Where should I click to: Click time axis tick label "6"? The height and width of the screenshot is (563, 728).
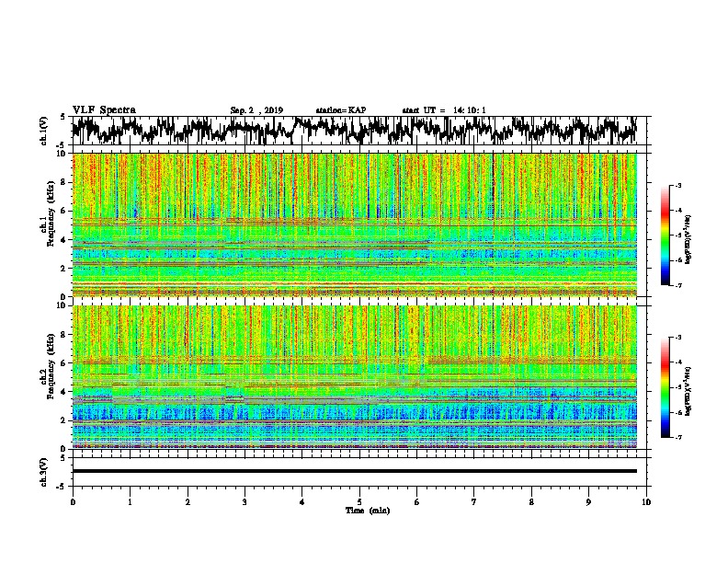click(417, 502)
